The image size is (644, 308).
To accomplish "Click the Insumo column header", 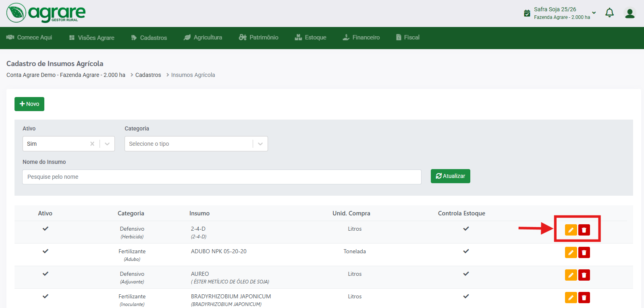I will click(x=199, y=213).
